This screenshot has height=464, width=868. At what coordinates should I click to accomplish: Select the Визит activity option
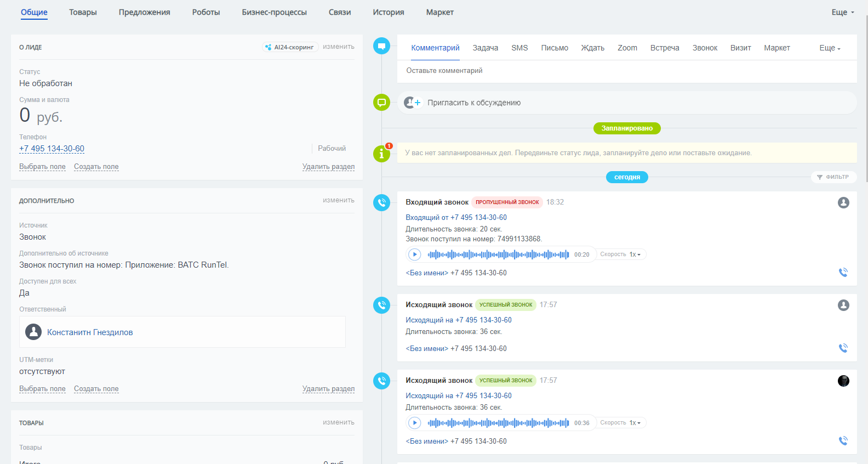741,48
